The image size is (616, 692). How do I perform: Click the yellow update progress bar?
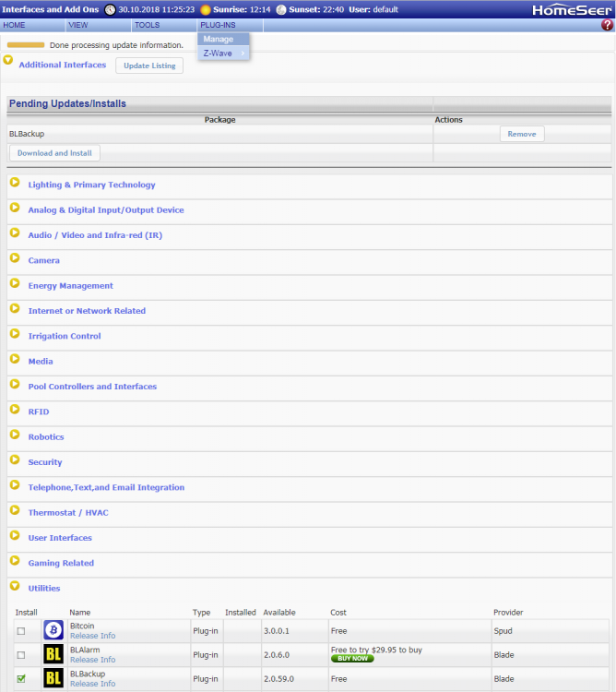pyautogui.click(x=26, y=44)
